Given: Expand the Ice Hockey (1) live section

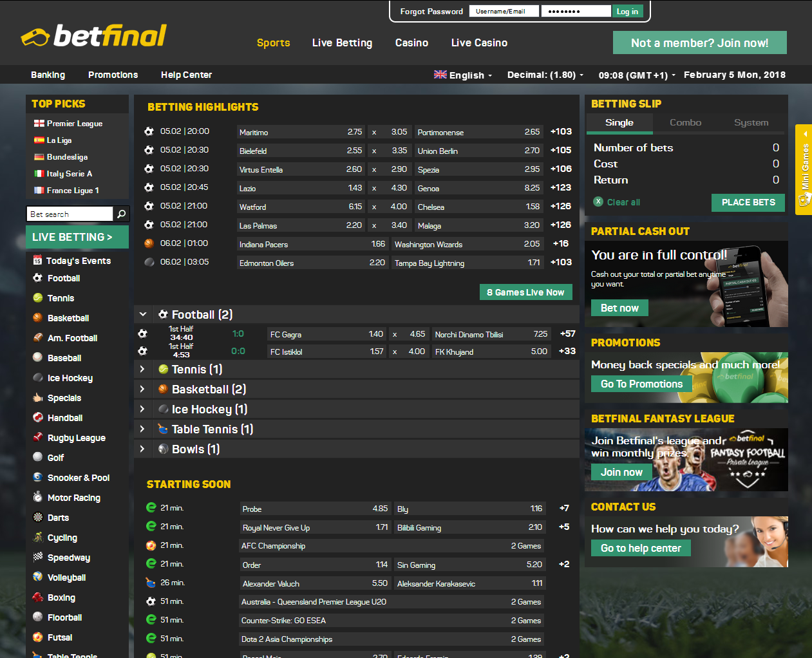Looking at the screenshot, I should [x=143, y=409].
